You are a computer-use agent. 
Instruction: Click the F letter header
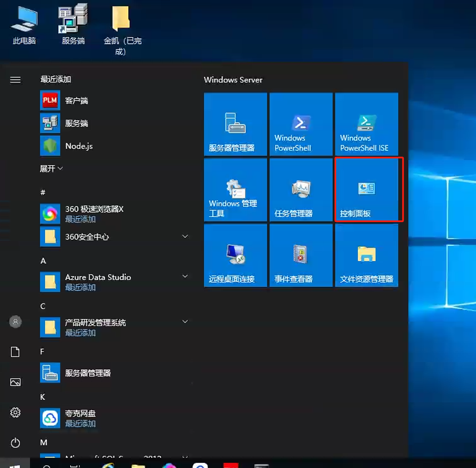tap(42, 352)
